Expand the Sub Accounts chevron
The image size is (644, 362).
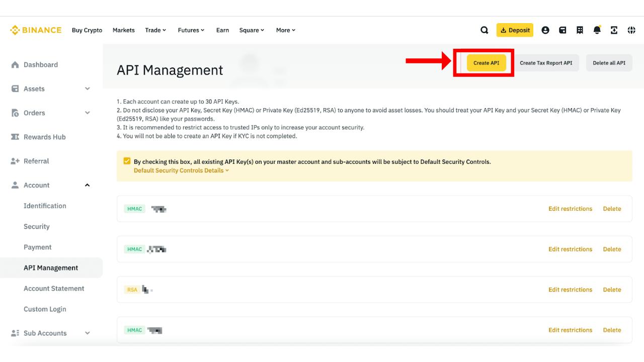point(88,333)
